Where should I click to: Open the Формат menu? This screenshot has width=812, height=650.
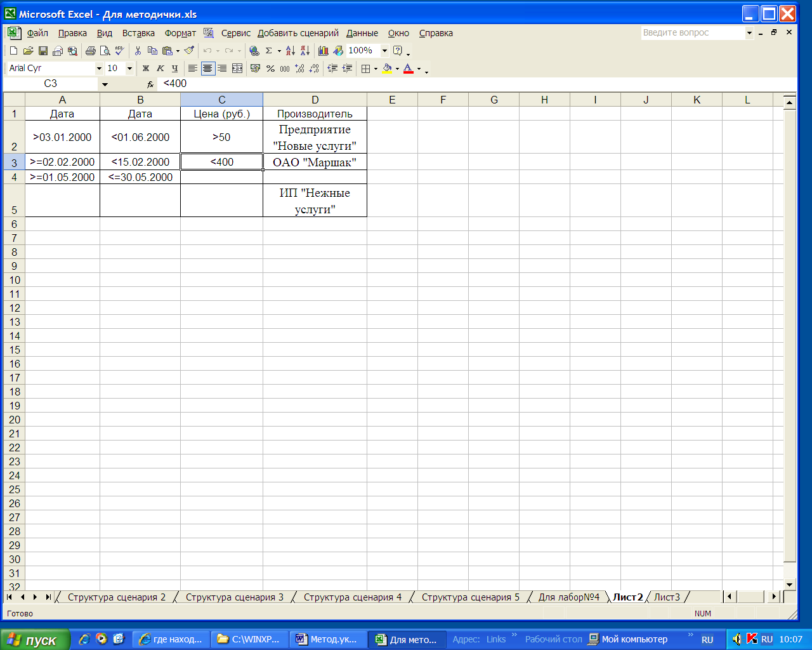180,33
